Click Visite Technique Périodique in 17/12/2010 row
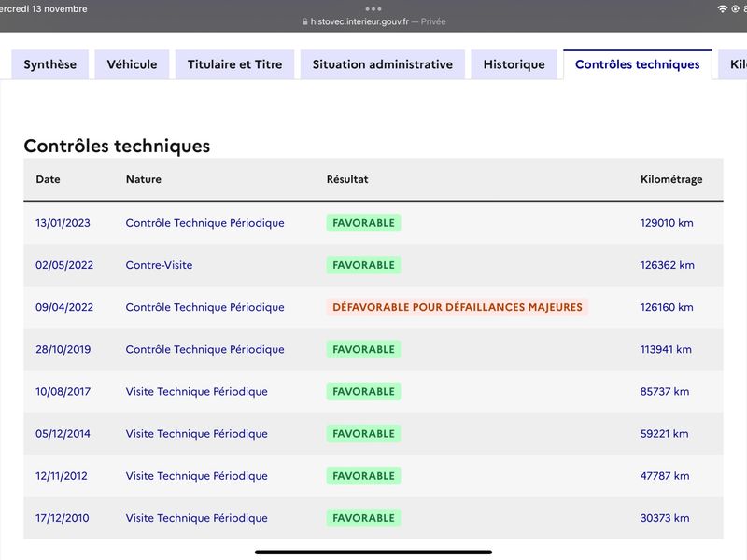Image resolution: width=747 pixels, height=560 pixels. point(197,518)
